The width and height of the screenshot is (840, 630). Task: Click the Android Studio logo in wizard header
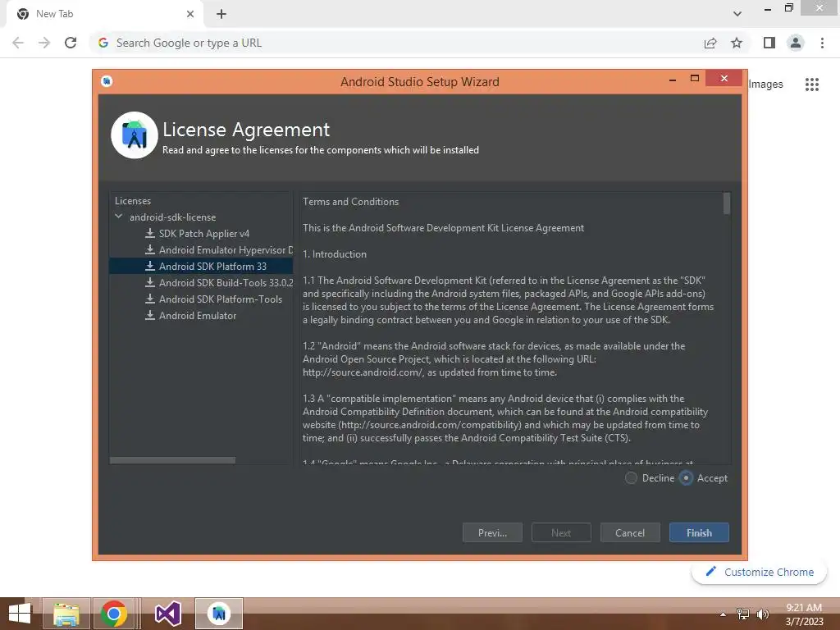134,135
